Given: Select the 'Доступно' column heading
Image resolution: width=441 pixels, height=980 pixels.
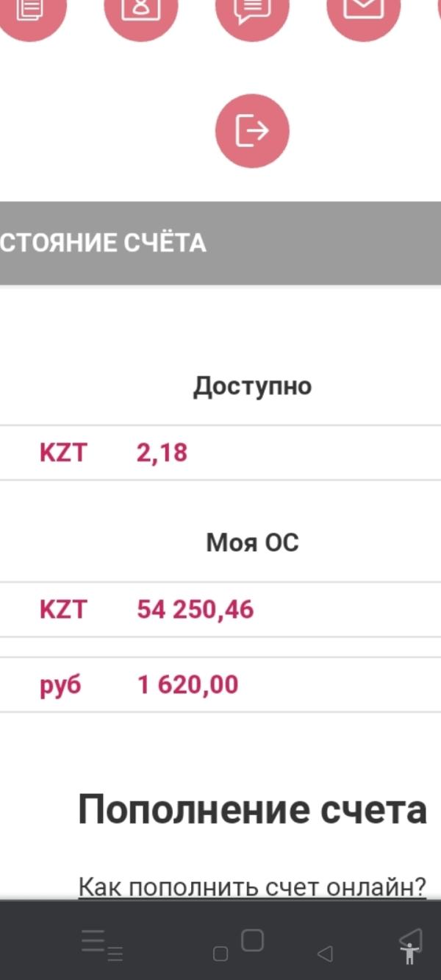Looking at the screenshot, I should (252, 386).
